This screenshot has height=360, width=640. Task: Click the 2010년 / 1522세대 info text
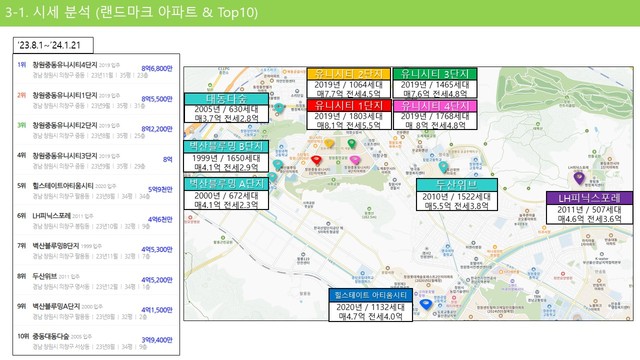tap(457, 196)
